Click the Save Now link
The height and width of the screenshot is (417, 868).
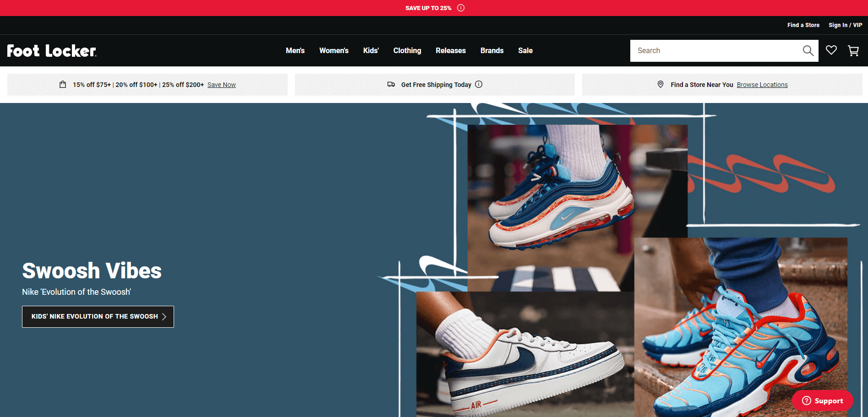(222, 85)
